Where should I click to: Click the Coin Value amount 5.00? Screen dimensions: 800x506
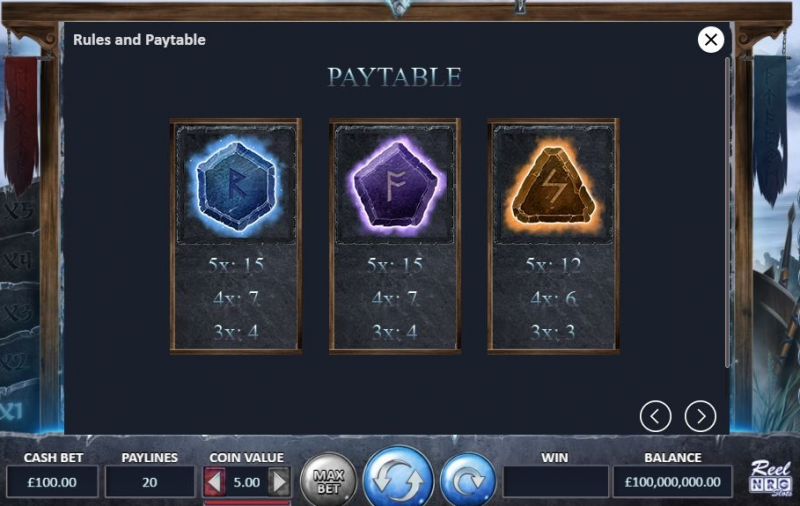(247, 482)
